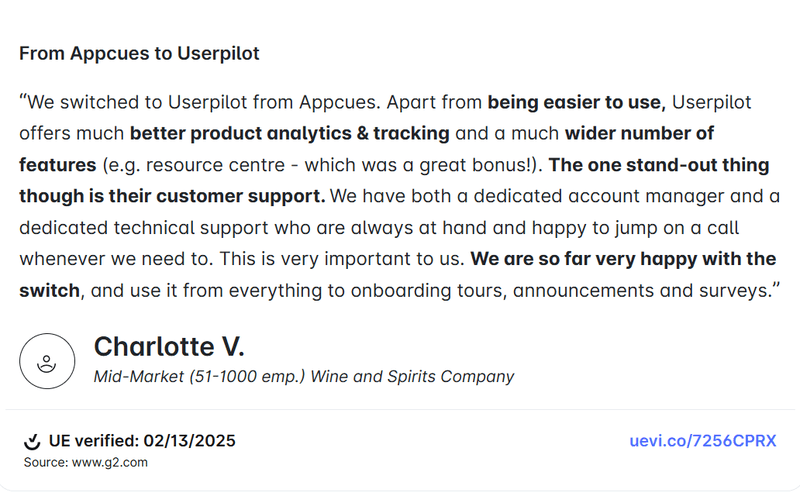
Task: Click Charlotte V.'s avatar icon
Action: click(46, 361)
